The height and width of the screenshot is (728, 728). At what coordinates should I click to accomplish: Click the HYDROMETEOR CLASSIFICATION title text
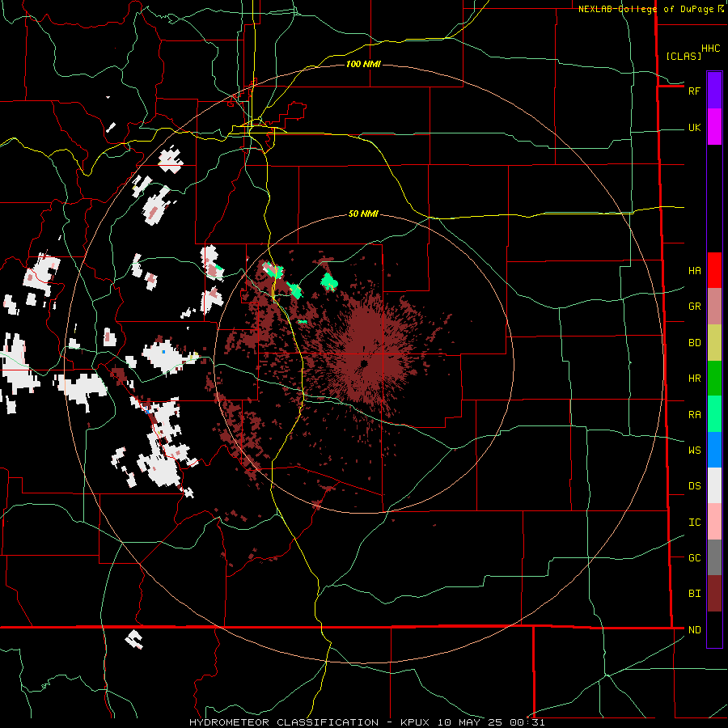click(284, 722)
